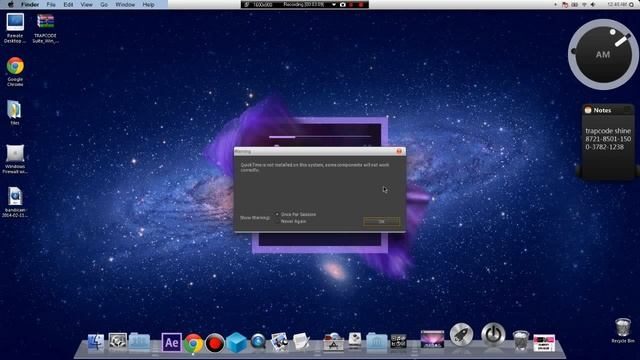Open the dark tiles dock icon
Screen dimensions: 640x360
(x=398, y=341)
